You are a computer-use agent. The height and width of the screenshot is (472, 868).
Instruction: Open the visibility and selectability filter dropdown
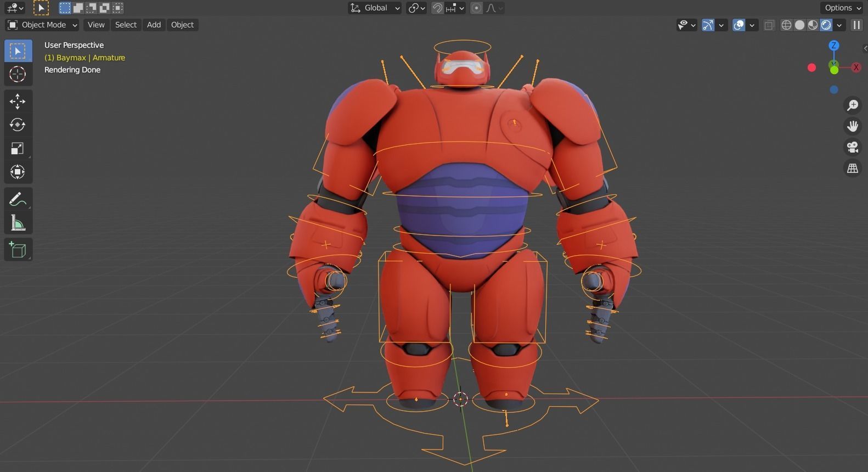click(686, 25)
